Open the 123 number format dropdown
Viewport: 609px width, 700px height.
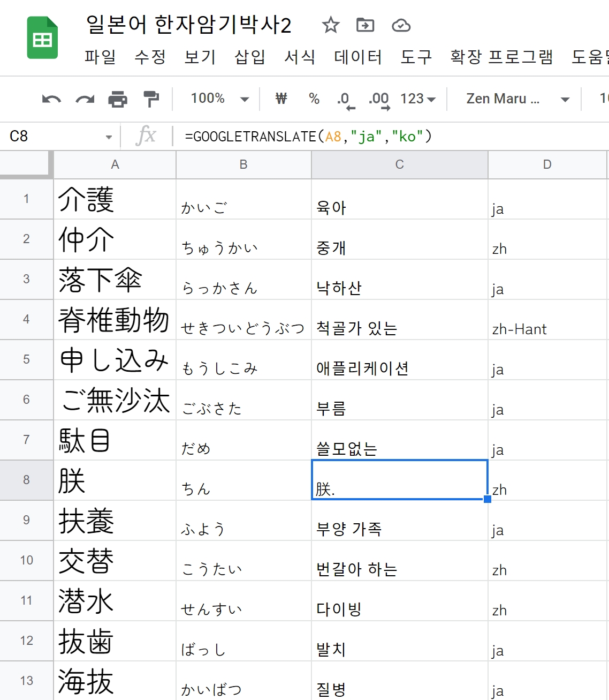click(x=418, y=99)
